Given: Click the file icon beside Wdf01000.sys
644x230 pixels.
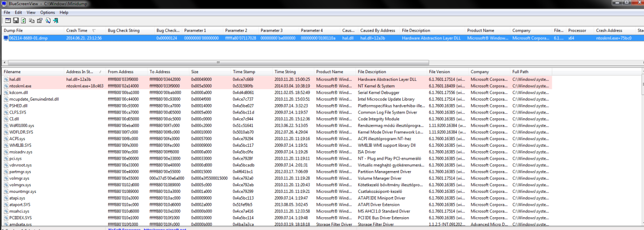Looking at the screenshot, I should pyautogui.click(x=6, y=125).
